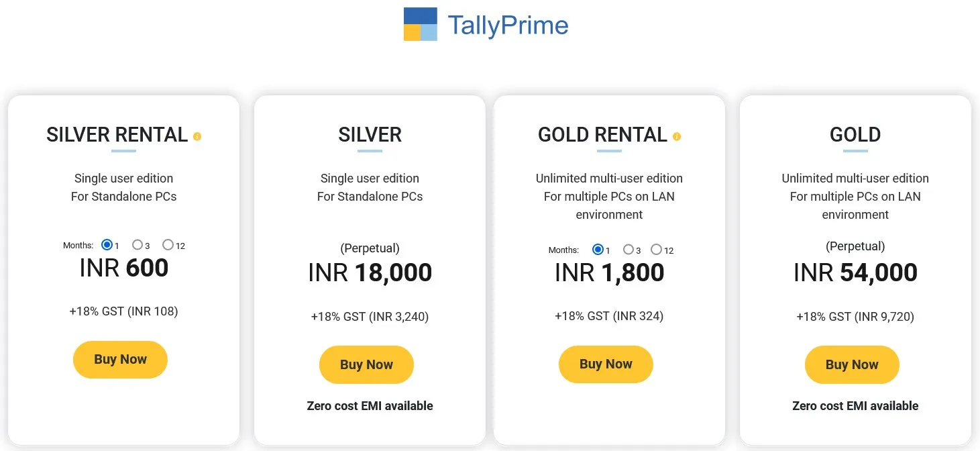The height and width of the screenshot is (451, 980).
Task: Select 12 months for Gold Rental
Action: pos(656,249)
